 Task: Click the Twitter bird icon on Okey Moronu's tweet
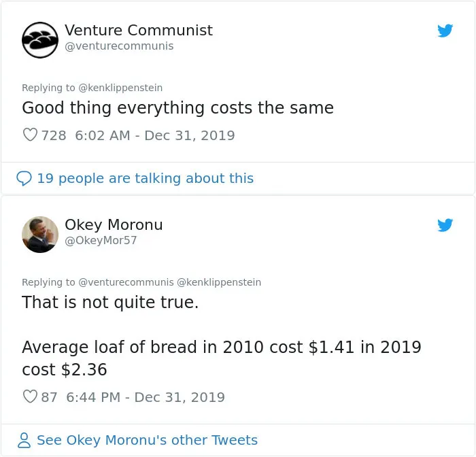point(445,225)
